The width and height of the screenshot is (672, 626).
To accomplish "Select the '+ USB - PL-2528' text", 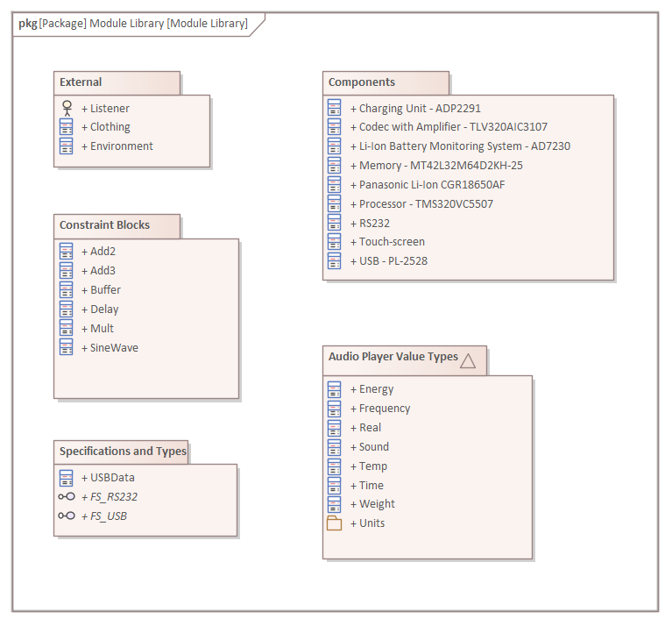I will [x=389, y=261].
